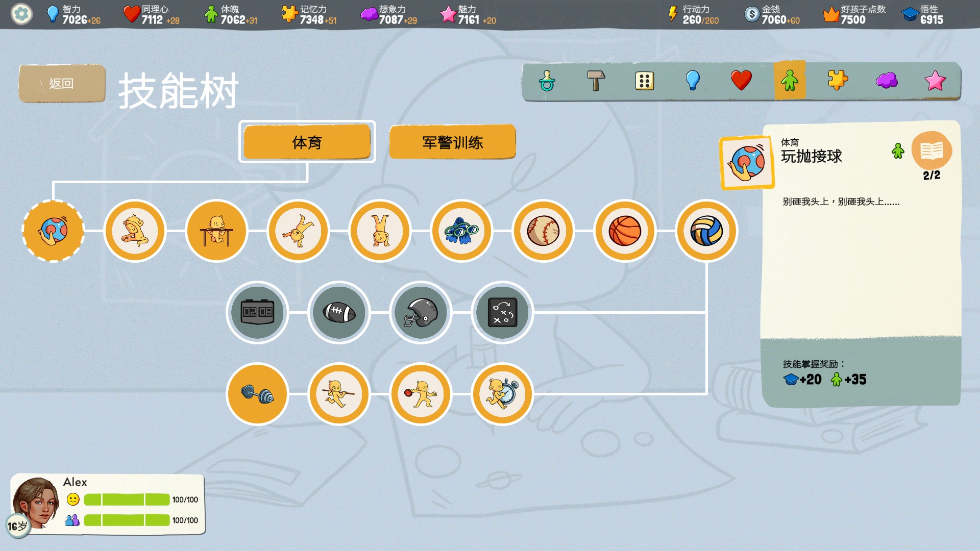Select the volleyball skill node

tap(706, 231)
